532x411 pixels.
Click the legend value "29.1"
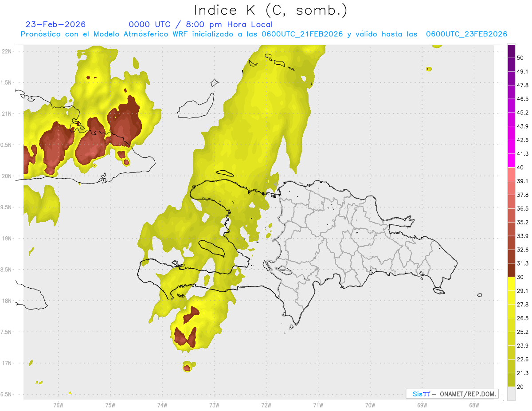[x=523, y=291]
